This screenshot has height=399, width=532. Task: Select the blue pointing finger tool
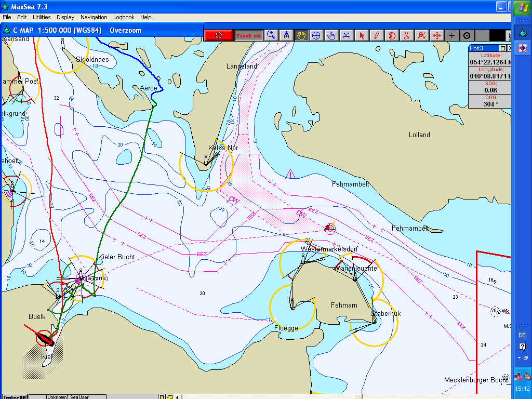tap(331, 35)
